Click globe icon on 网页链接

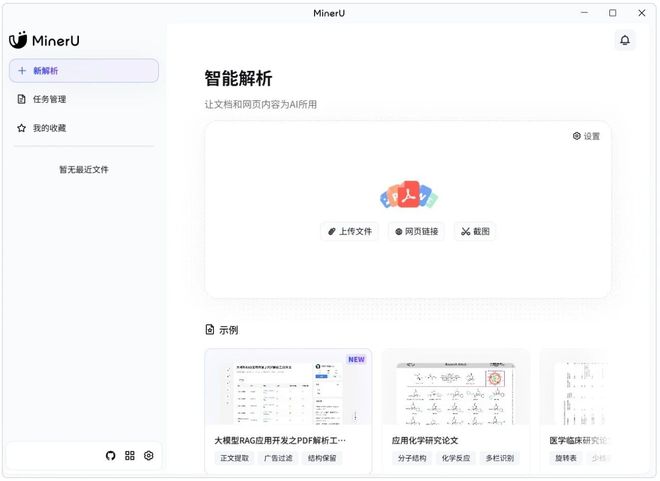[398, 231]
